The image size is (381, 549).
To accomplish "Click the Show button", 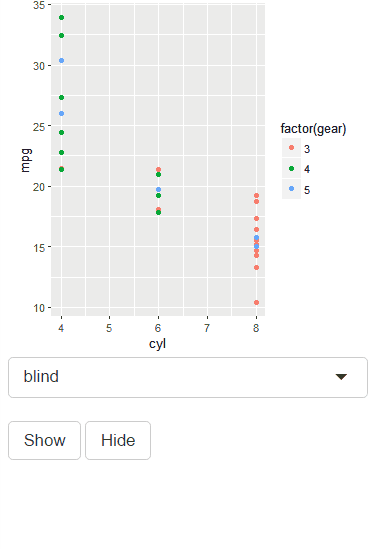I will pyautogui.click(x=44, y=440).
